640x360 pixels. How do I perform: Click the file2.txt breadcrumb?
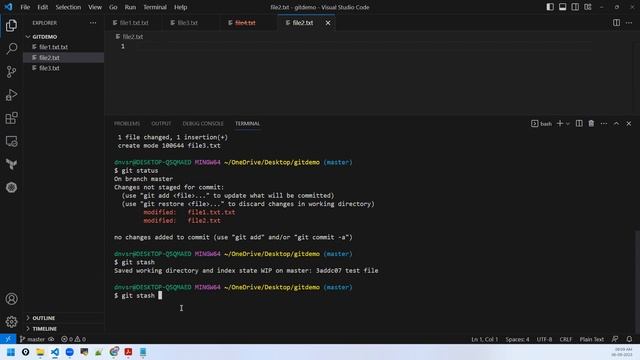coord(129,37)
